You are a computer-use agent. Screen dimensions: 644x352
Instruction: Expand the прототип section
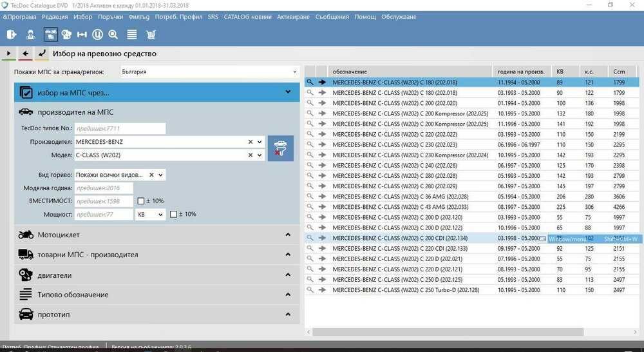tap(288, 314)
